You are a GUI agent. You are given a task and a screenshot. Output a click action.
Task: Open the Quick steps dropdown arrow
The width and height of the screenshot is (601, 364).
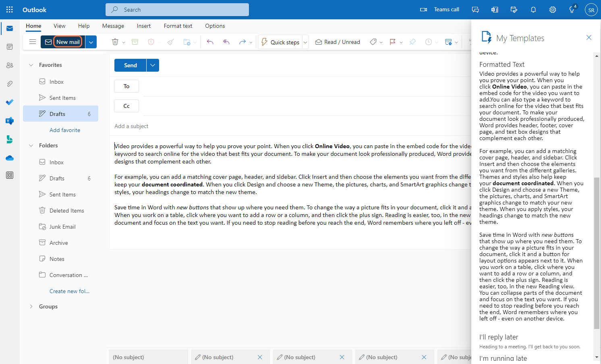(x=305, y=42)
